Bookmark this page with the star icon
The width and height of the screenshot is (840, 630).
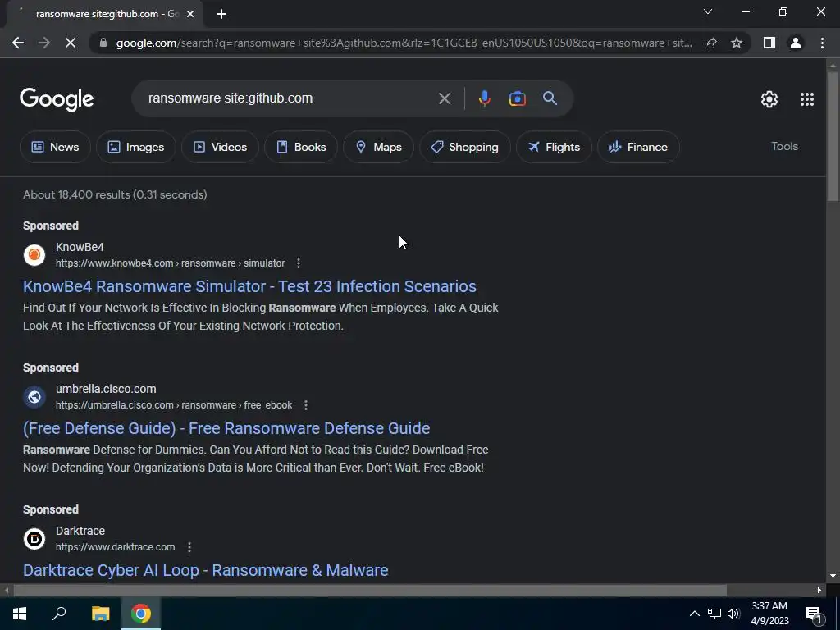(737, 43)
